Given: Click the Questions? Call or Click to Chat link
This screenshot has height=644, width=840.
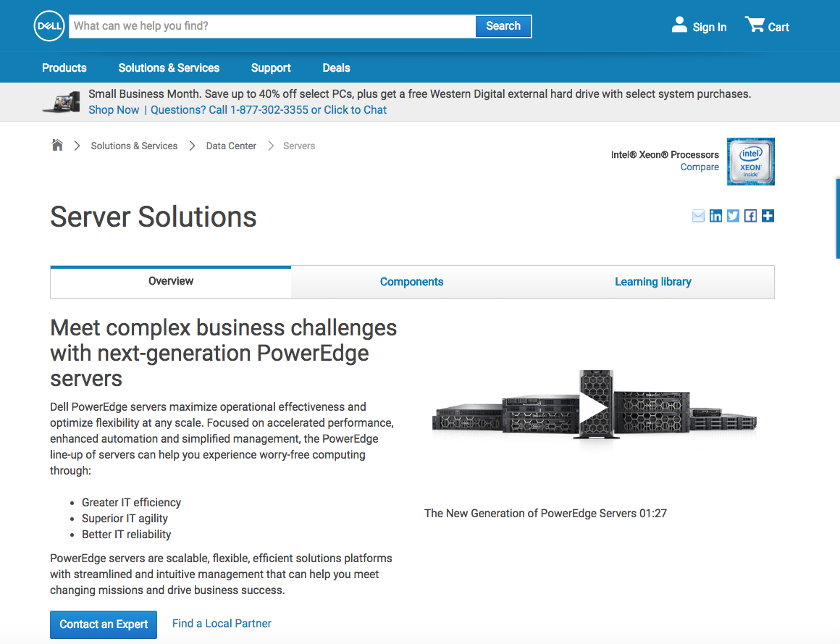Looking at the screenshot, I should [x=269, y=110].
